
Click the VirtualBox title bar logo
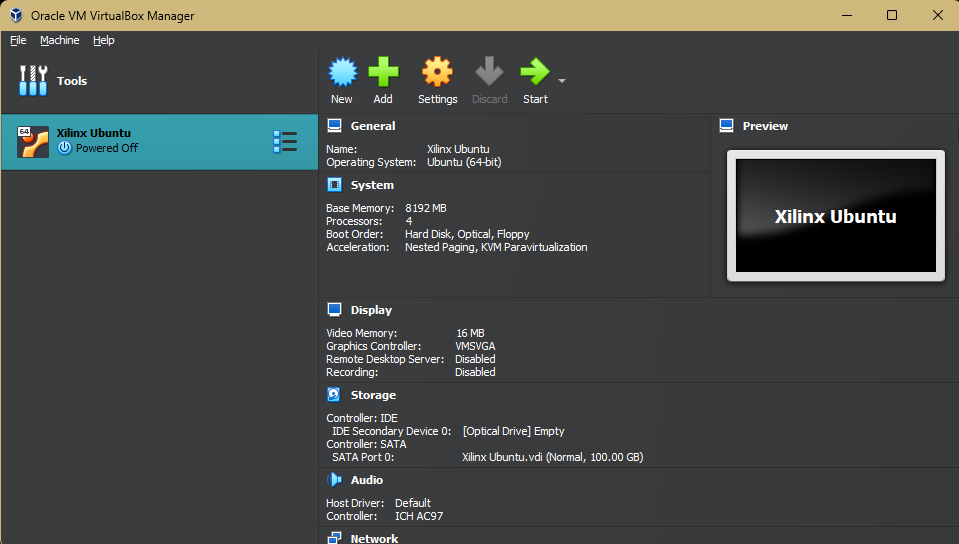(x=16, y=15)
